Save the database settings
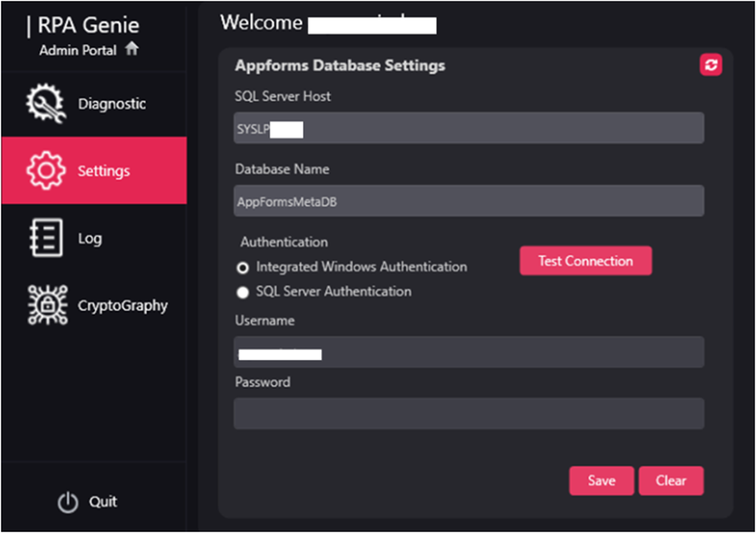 click(x=601, y=481)
